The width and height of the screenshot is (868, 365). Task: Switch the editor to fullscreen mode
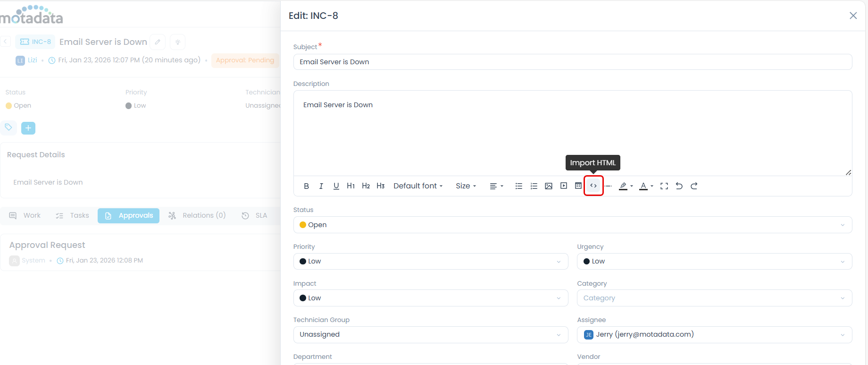click(x=664, y=186)
